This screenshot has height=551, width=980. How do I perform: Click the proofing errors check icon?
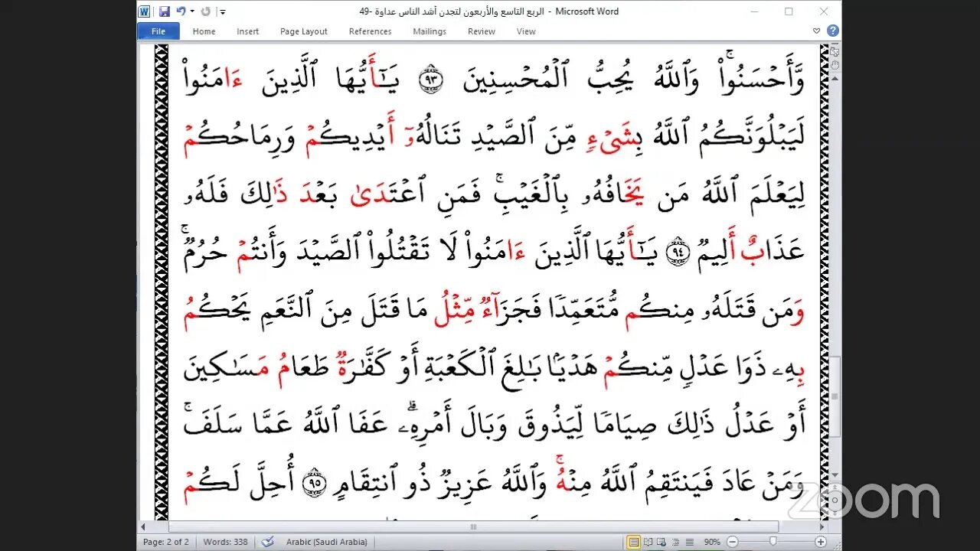click(x=267, y=542)
